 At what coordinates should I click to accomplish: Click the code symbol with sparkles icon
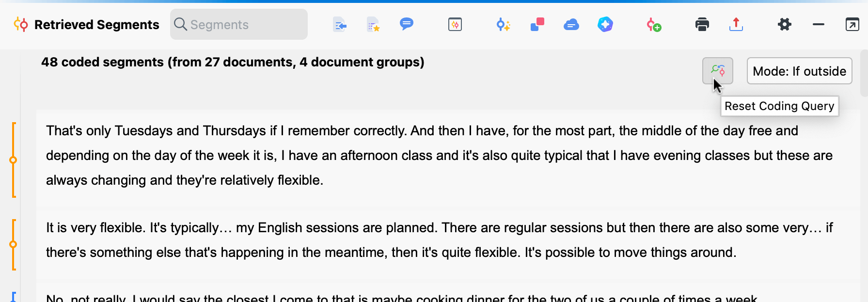coord(503,24)
